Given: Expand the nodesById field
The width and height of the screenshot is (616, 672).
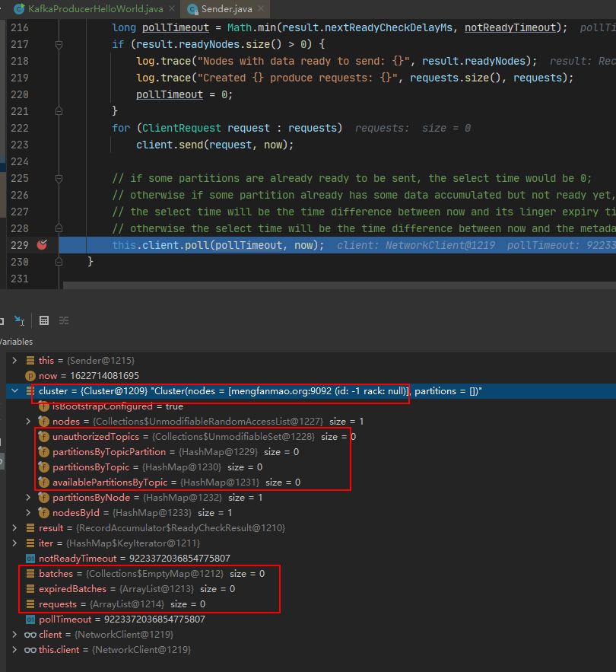Looking at the screenshot, I should [x=28, y=513].
